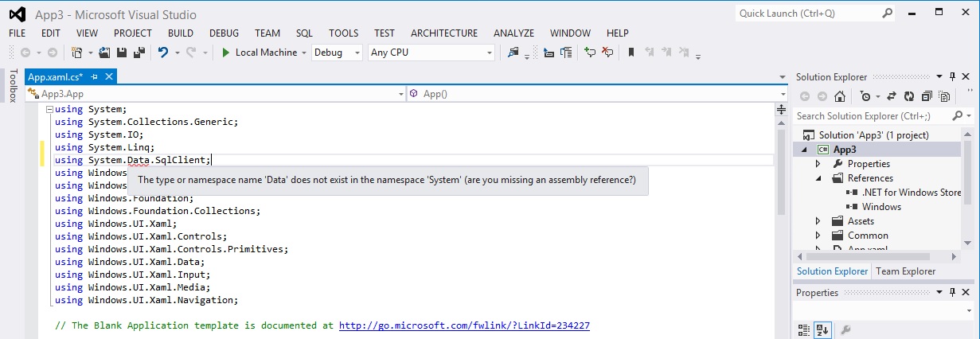Viewport: 980px width, 339px height.
Task: Open Solution Explorer window position dropdown
Action: pyautogui.click(x=938, y=76)
